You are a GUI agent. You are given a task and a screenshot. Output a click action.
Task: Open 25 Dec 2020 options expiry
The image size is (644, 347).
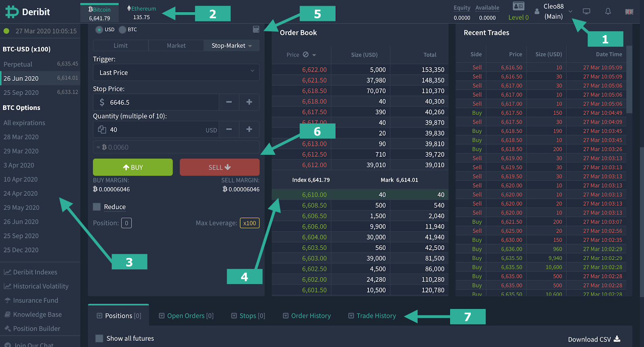tap(21, 250)
